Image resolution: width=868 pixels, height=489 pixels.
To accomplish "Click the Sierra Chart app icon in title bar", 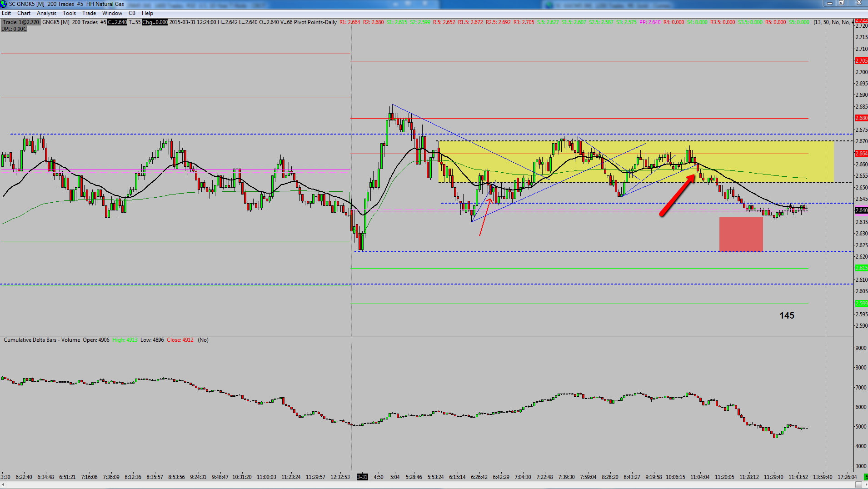I will click(4, 4).
